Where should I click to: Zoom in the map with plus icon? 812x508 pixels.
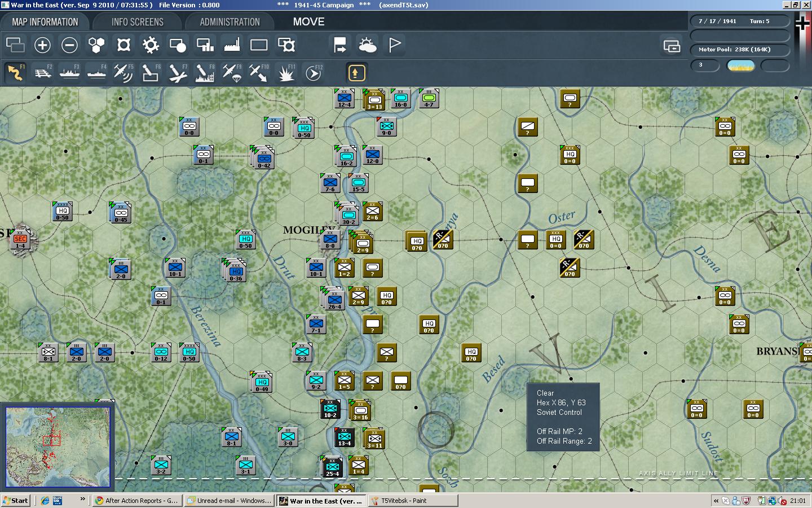tap(42, 45)
